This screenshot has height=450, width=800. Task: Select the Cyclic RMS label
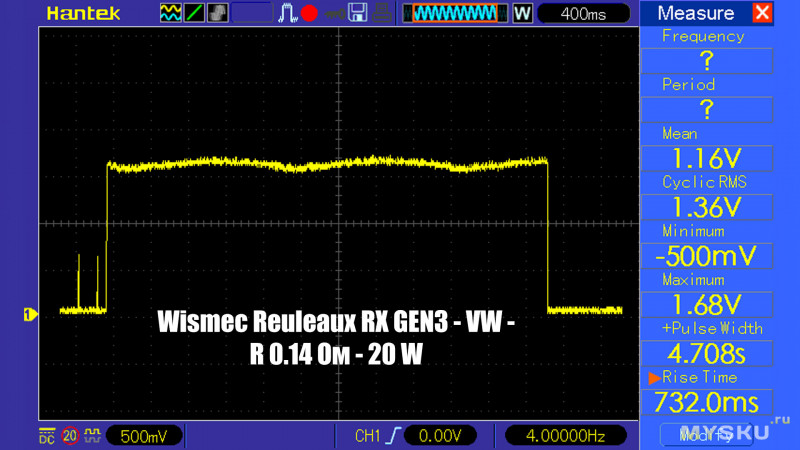(704, 182)
